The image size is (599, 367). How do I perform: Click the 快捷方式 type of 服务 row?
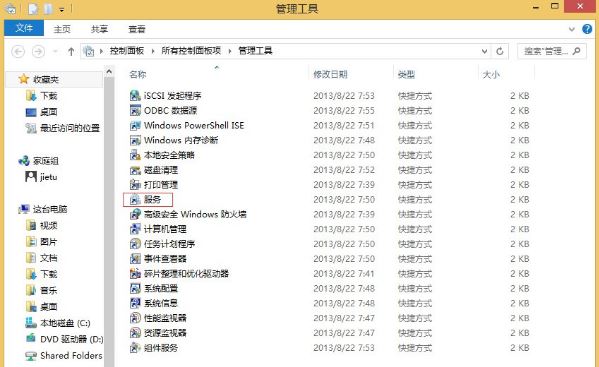click(414, 200)
